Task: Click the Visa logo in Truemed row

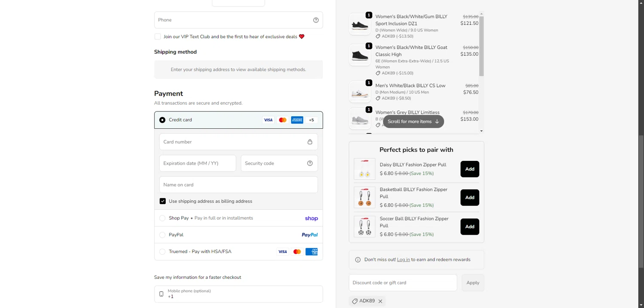Action: 283,252
